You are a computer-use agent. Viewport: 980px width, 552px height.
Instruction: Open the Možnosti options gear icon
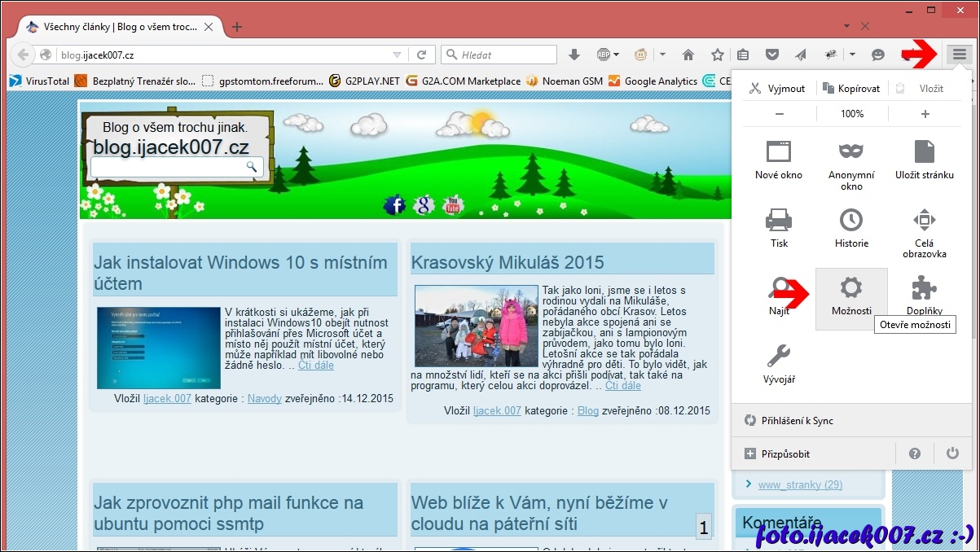click(851, 289)
